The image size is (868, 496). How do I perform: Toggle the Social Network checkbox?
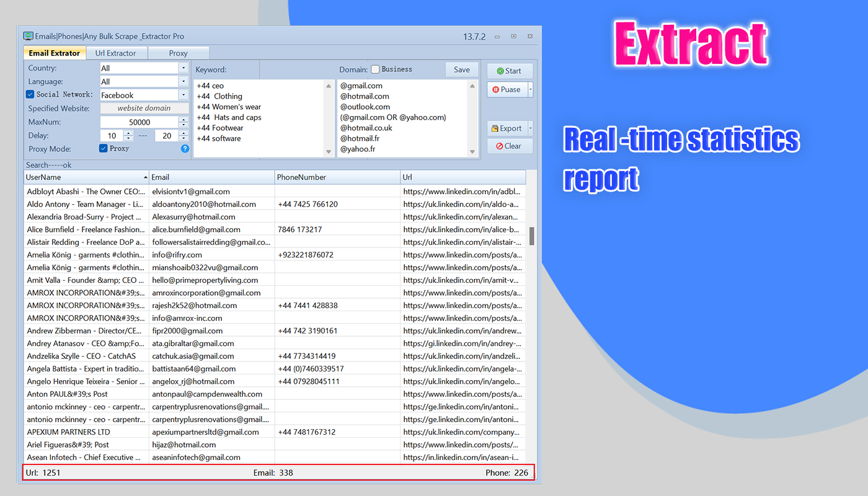(30, 94)
